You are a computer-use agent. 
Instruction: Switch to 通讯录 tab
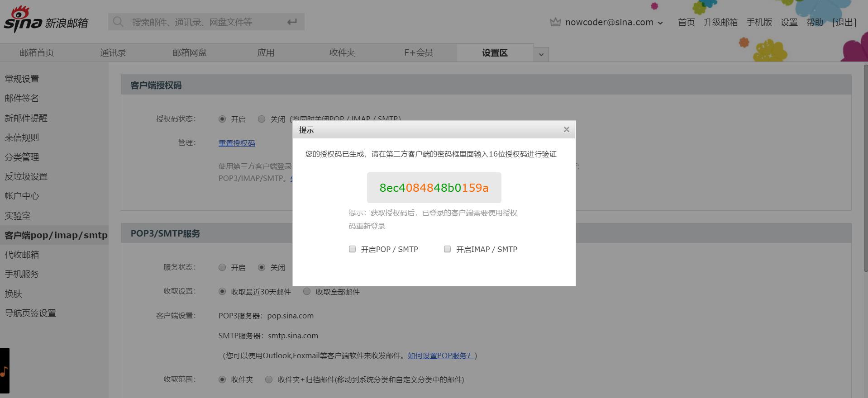coord(113,53)
